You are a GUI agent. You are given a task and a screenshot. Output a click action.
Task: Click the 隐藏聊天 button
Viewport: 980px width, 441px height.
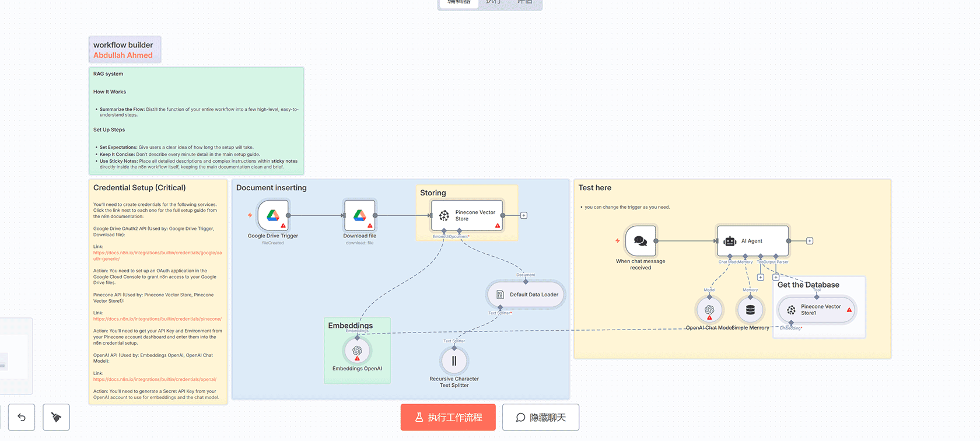(x=540, y=417)
